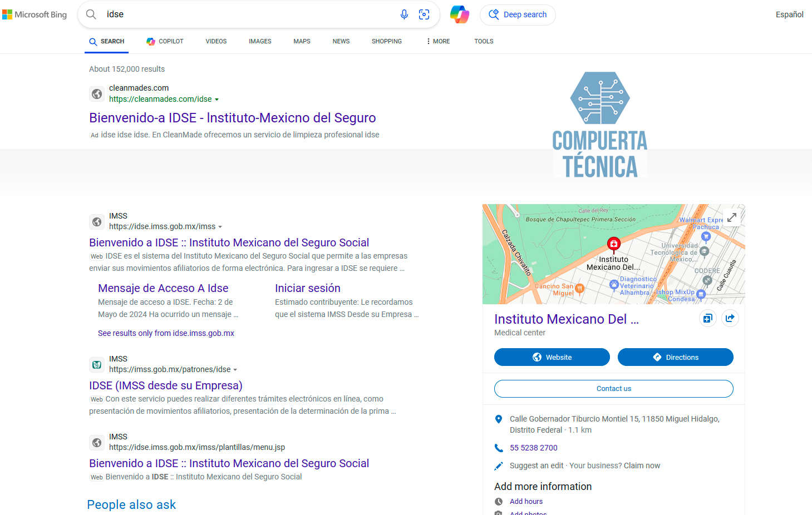Screen dimensions: 812x515
Task: Switch to the COPILOT tab
Action: (165, 42)
